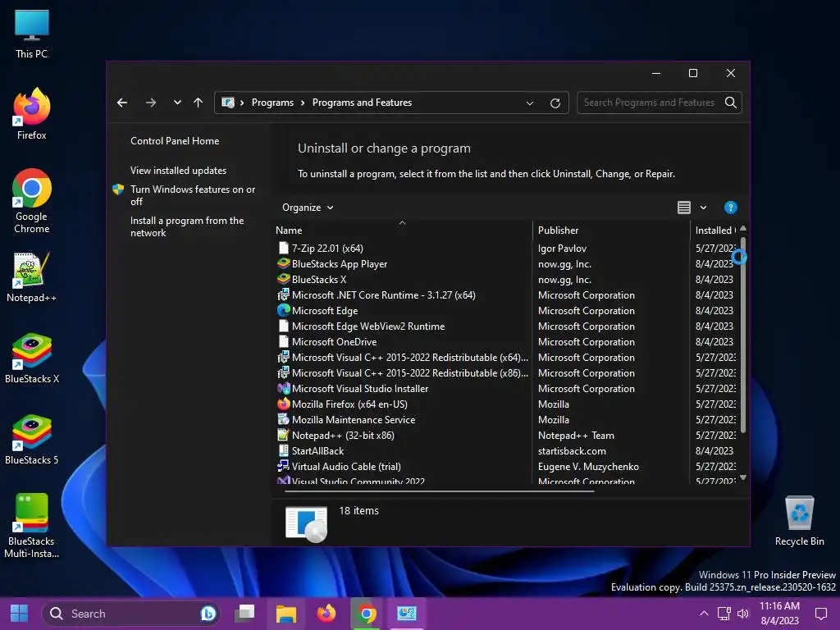Click the Programs and Features breadcrumb

pos(362,103)
